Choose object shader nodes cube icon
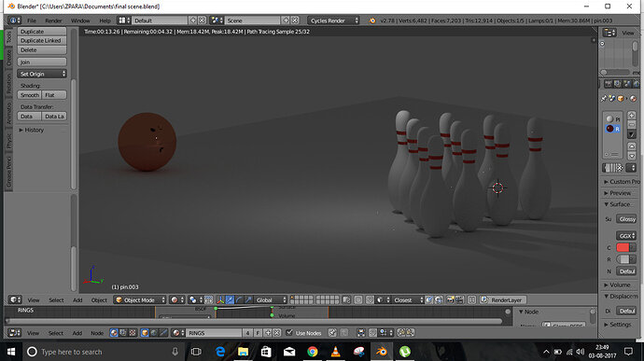The height and width of the screenshot is (361, 644). [x=145, y=333]
